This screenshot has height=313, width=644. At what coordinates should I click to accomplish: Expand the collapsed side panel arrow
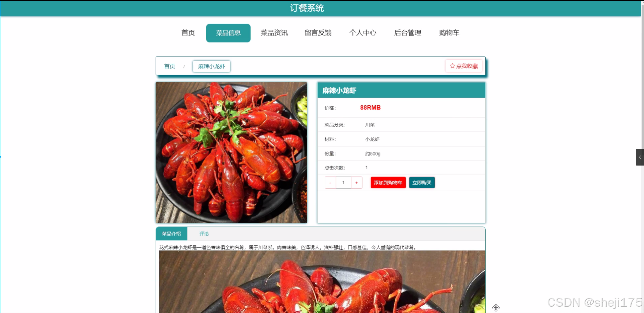click(x=640, y=157)
